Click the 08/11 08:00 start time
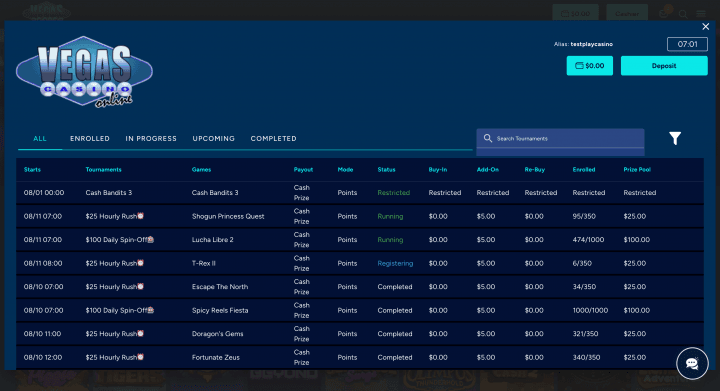 coord(43,263)
